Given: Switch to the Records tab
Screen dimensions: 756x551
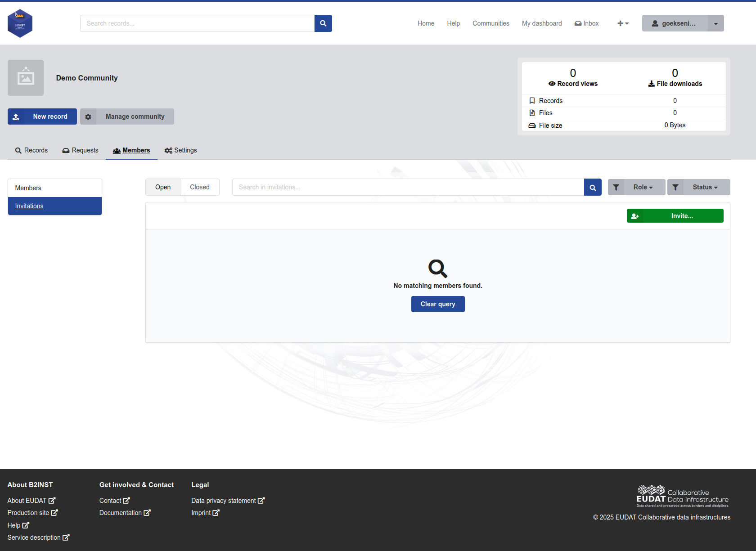Looking at the screenshot, I should coord(31,150).
